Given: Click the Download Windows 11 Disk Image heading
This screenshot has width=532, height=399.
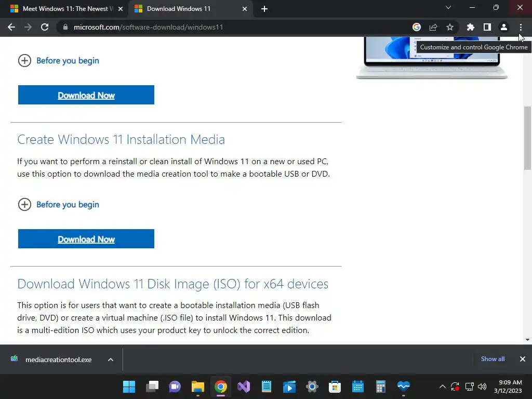Looking at the screenshot, I should tap(172, 284).
